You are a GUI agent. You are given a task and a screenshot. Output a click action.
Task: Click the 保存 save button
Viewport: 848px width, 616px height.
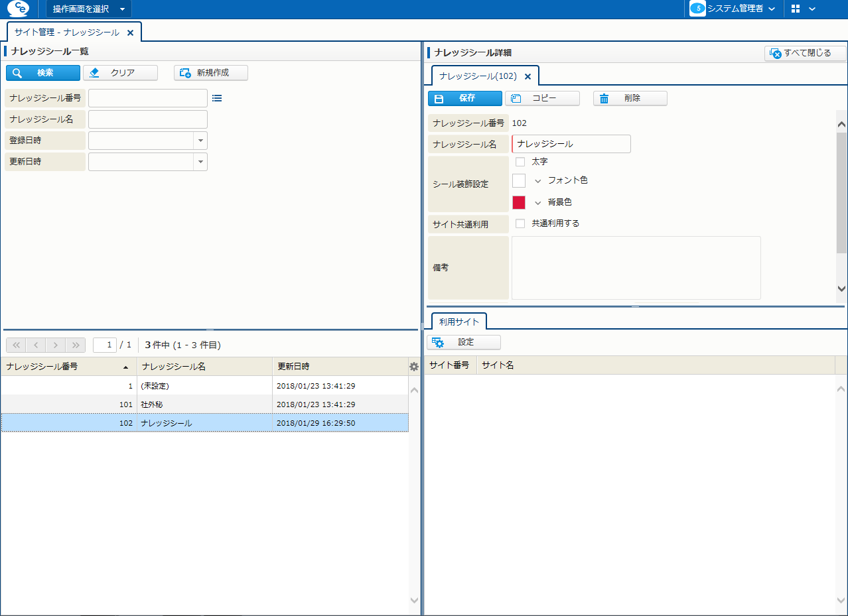point(464,98)
